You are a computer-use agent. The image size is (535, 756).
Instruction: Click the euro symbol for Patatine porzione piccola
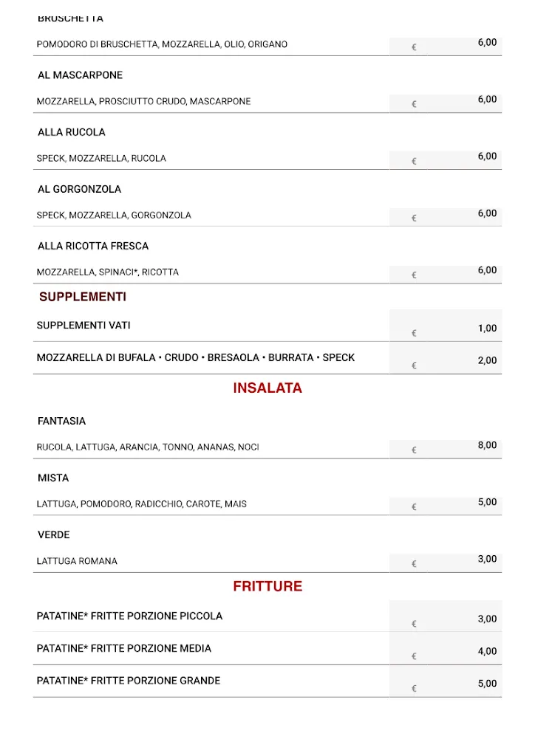(414, 624)
